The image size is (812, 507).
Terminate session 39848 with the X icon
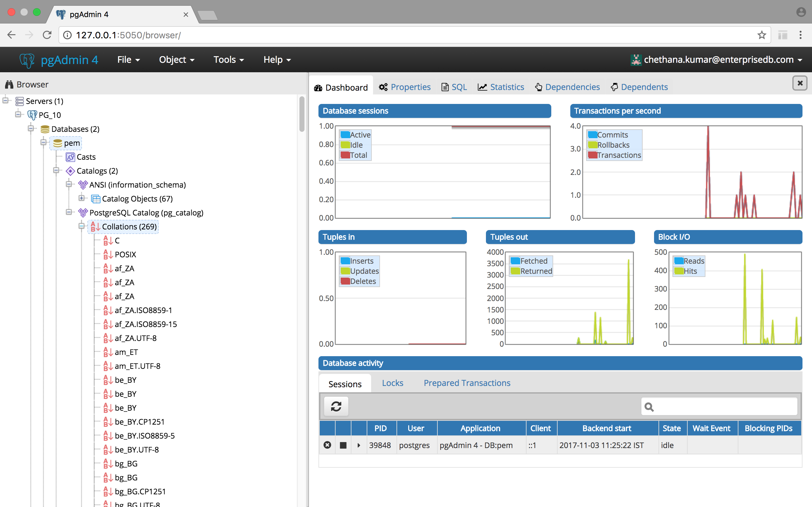(327, 445)
